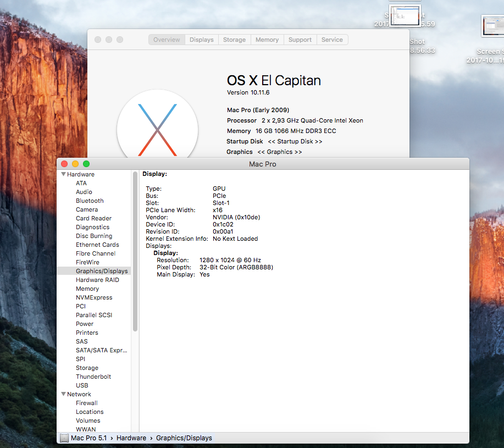Switch to the Overview tab
Screen dimensions: 504x448
[x=167, y=40]
